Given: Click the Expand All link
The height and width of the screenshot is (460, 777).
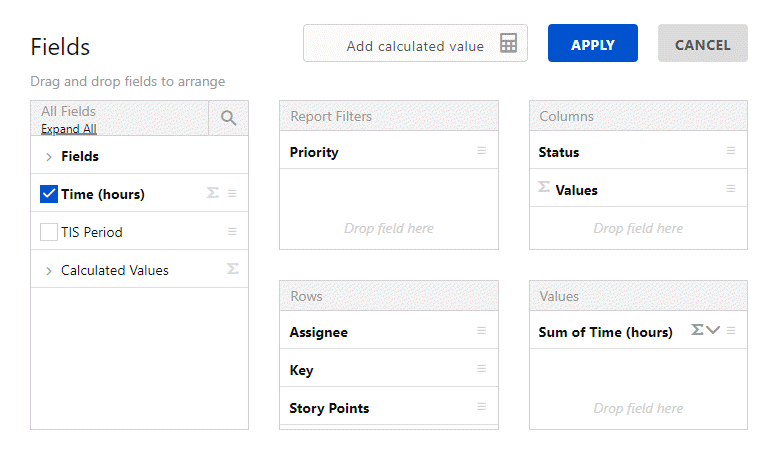Looking at the screenshot, I should (x=68, y=129).
